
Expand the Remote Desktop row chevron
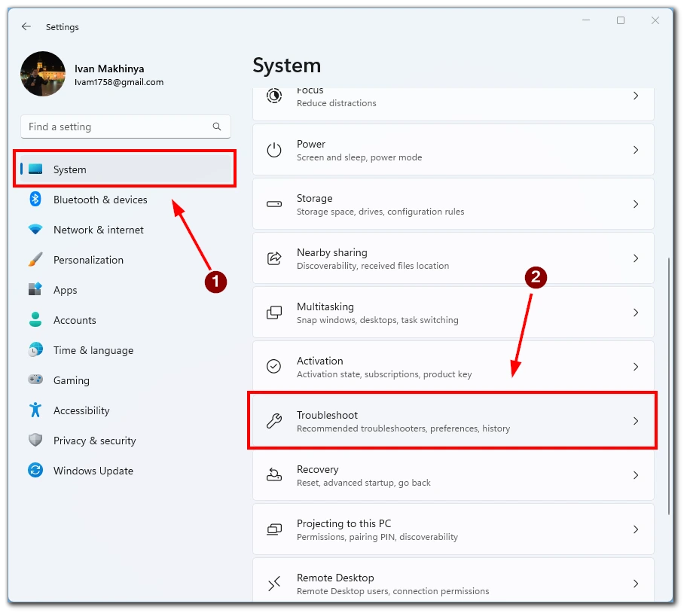point(636,584)
